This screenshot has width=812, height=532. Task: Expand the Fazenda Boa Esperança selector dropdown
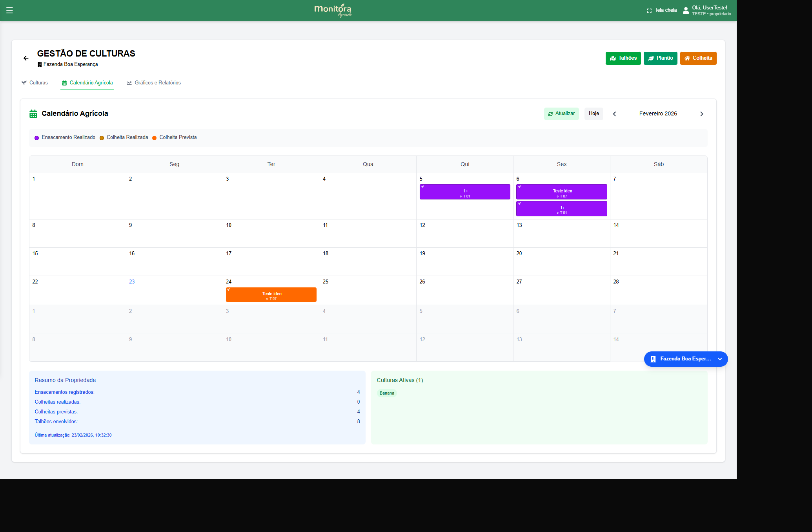click(720, 359)
